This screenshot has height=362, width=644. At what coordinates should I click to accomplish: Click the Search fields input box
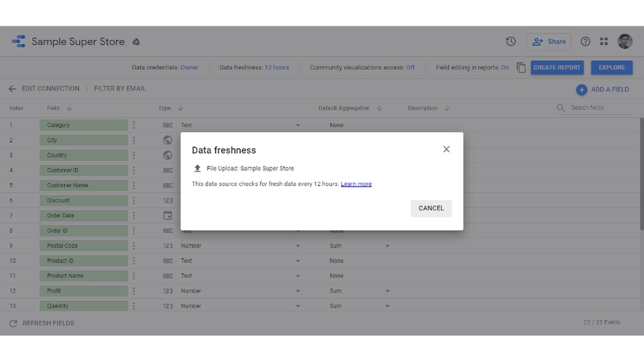(x=599, y=108)
